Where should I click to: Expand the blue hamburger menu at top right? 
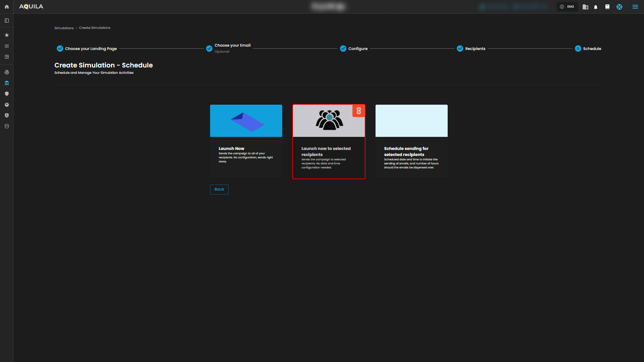(635, 7)
